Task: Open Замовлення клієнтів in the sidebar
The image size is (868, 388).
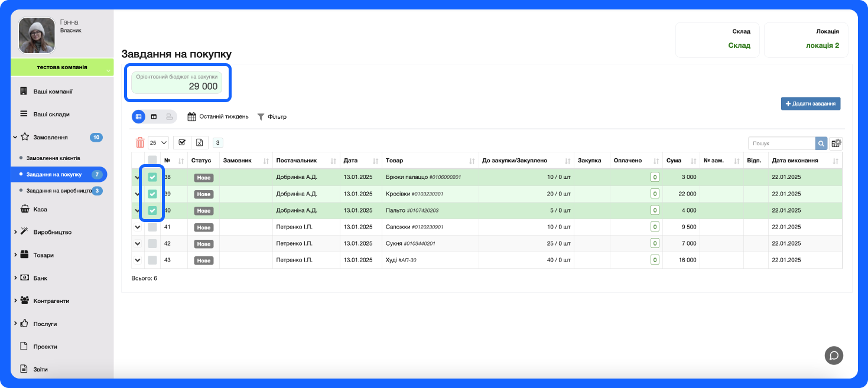Action: 53,158
